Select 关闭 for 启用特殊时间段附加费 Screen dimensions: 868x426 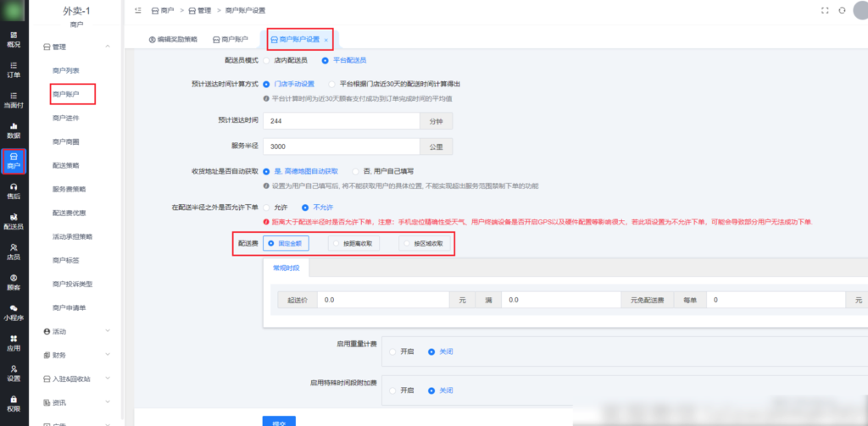pyautogui.click(x=431, y=390)
